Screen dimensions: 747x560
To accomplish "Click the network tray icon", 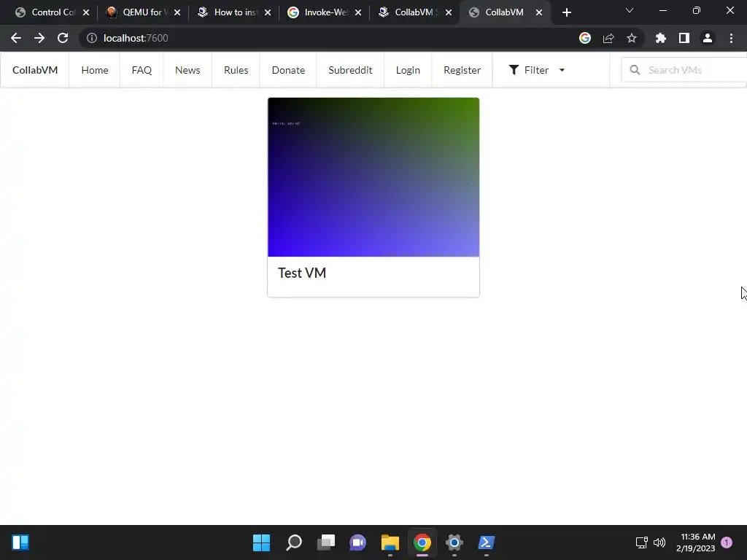I will 642,542.
